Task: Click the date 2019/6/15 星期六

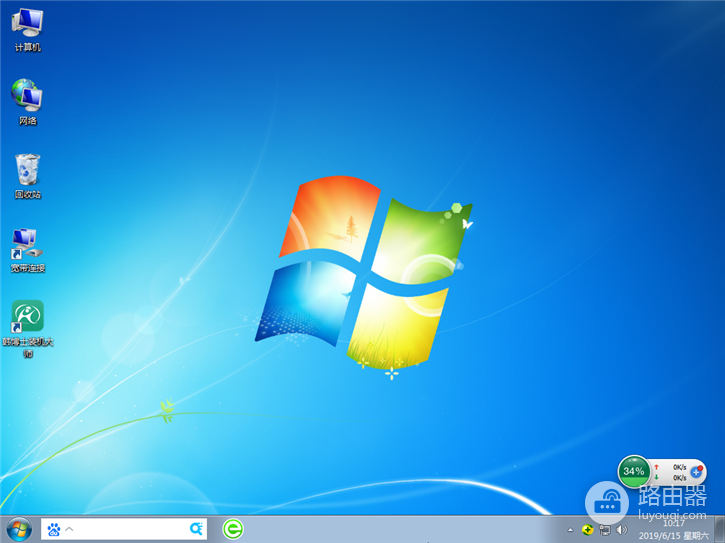Action: pyautogui.click(x=673, y=536)
